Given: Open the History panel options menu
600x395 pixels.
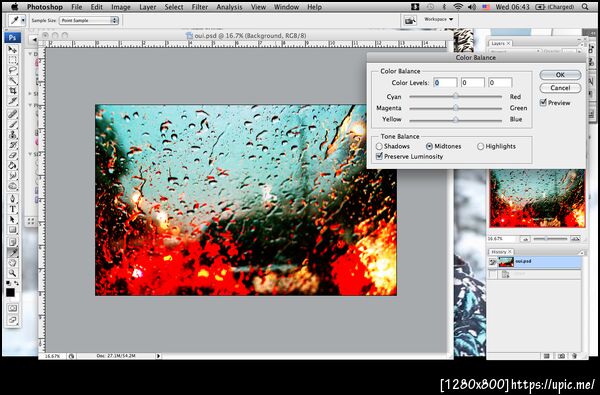Looking at the screenshot, I should tap(582, 253).
